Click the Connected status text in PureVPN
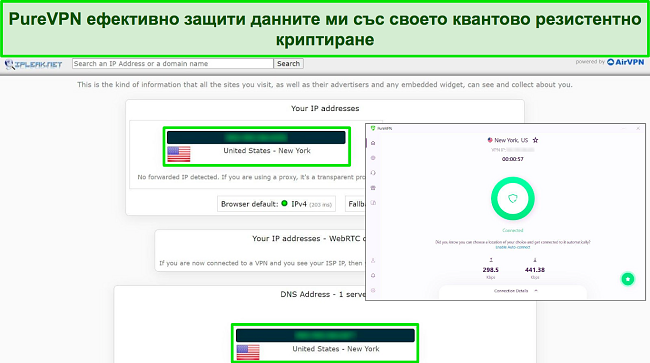The width and height of the screenshot is (650, 363). click(513, 230)
